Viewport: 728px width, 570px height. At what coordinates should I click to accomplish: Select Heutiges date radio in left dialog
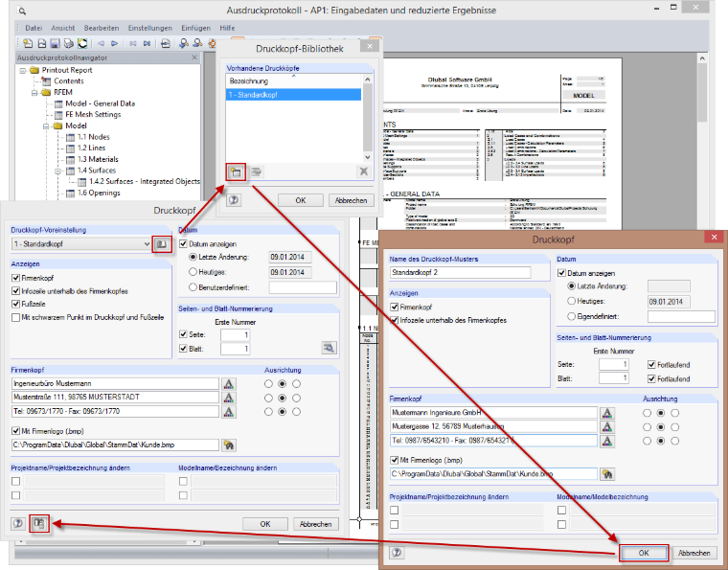point(193,272)
